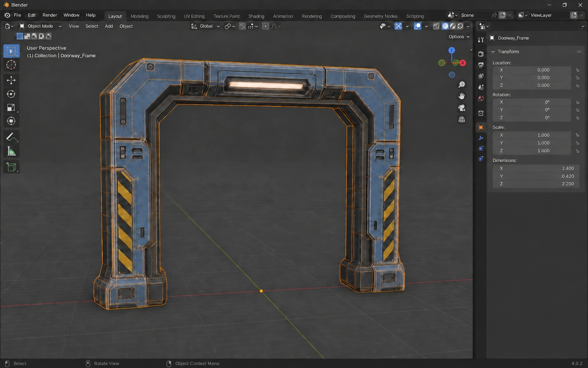Pick the Measure tool

point(11,151)
